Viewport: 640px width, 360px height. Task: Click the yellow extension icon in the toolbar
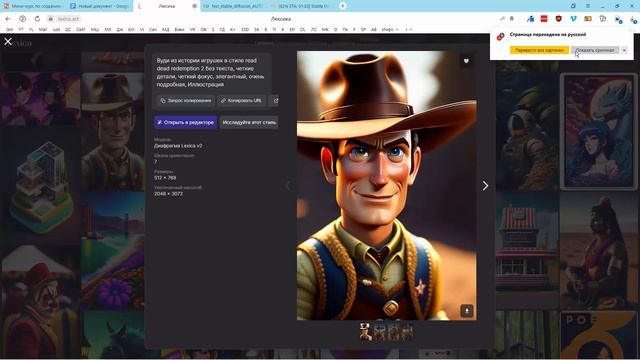588,19
